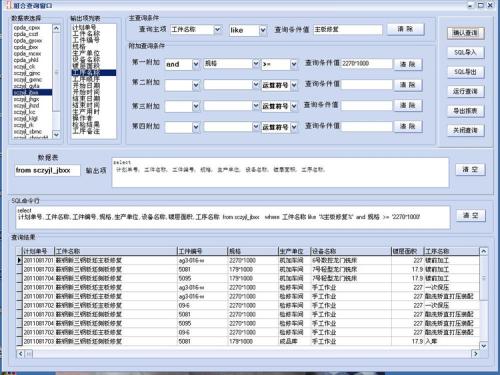Click the 确认查询 button
This screenshot has height=375, width=500.
pos(465,33)
